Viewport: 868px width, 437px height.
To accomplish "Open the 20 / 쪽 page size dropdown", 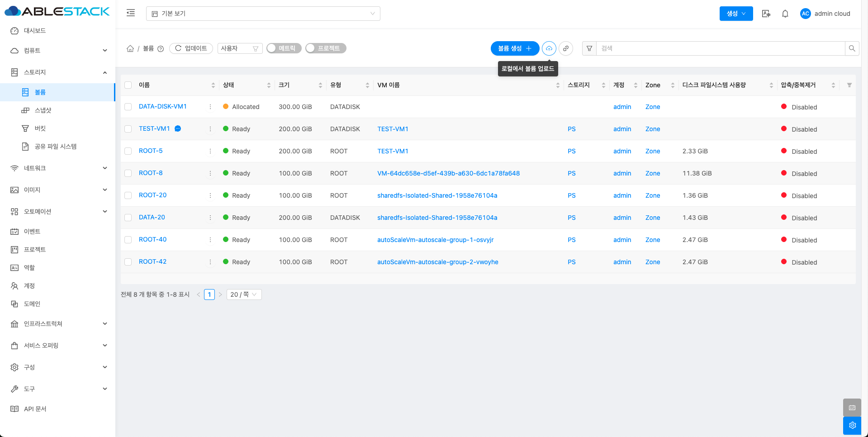I will pos(244,294).
